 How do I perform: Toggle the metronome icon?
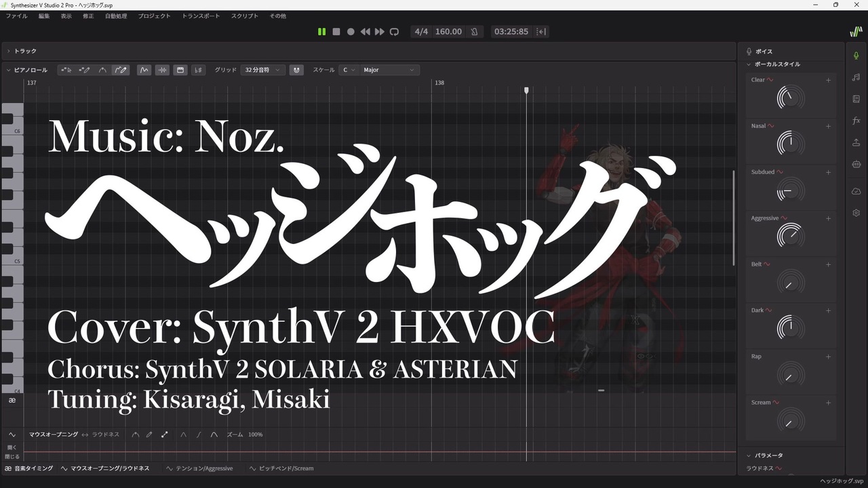click(x=475, y=32)
